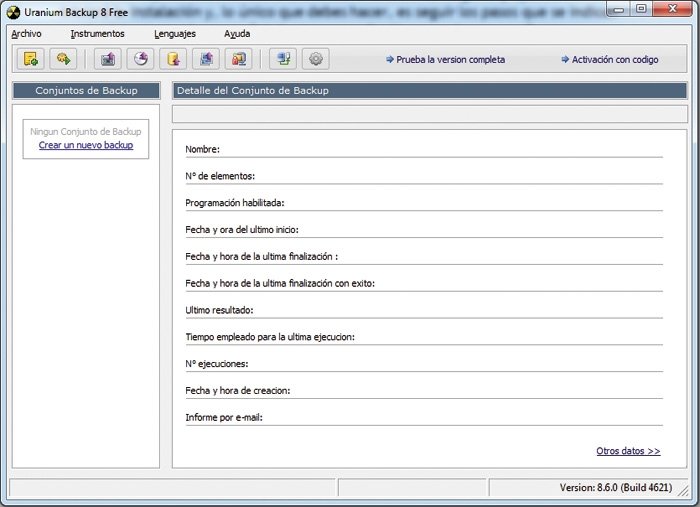Click 'Fecha y hora de la ultima finalización :' label
The height and width of the screenshot is (507, 700).
pos(262,257)
